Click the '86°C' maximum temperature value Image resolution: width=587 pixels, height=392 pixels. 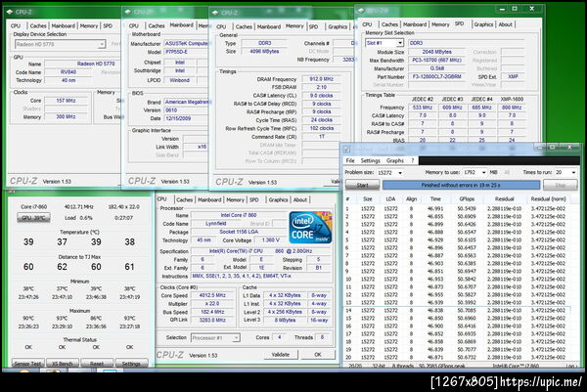tap(96, 319)
